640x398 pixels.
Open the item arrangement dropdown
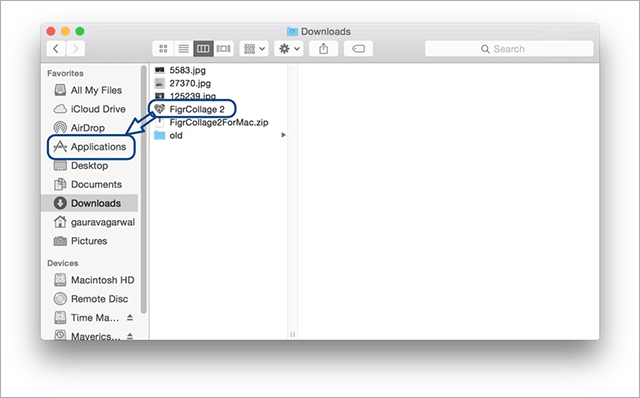tap(254, 49)
